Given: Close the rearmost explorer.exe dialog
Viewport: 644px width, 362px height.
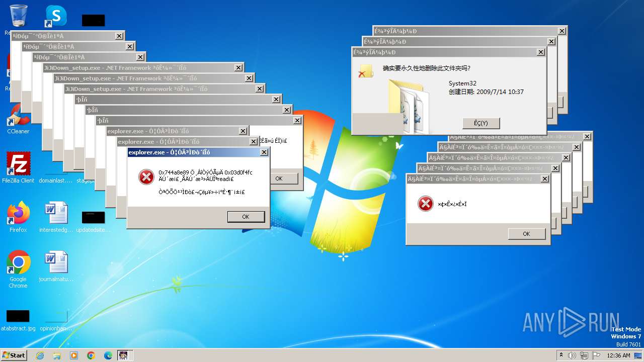Looking at the screenshot, I should point(243,131).
